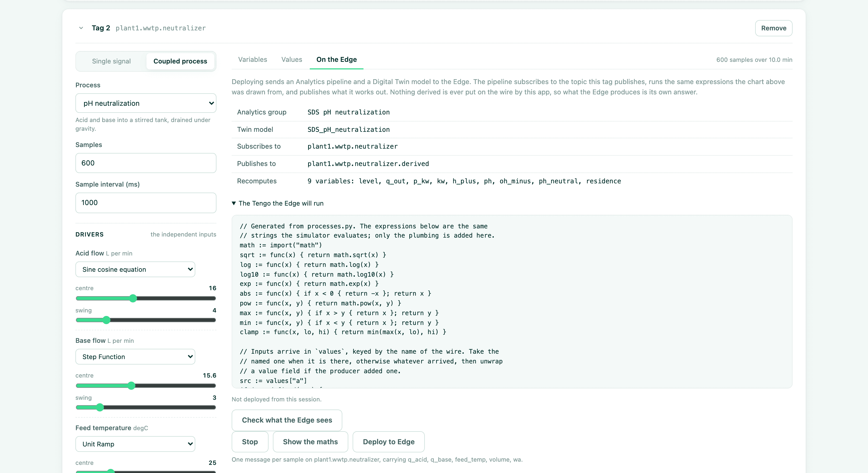Collapse the Tag 2 section chevron
Viewport: 868px width, 473px height.
click(81, 28)
